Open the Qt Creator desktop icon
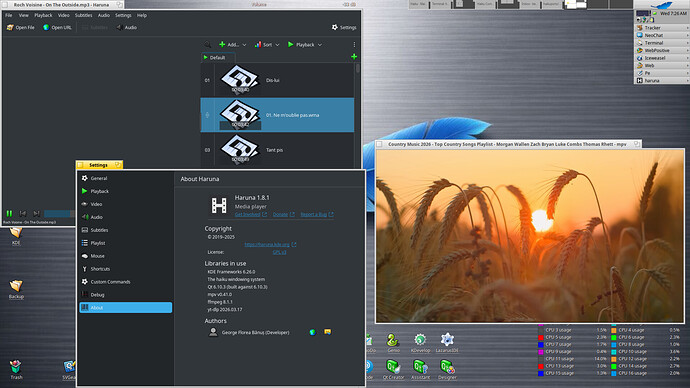The width and height of the screenshot is (690, 388). click(x=393, y=370)
